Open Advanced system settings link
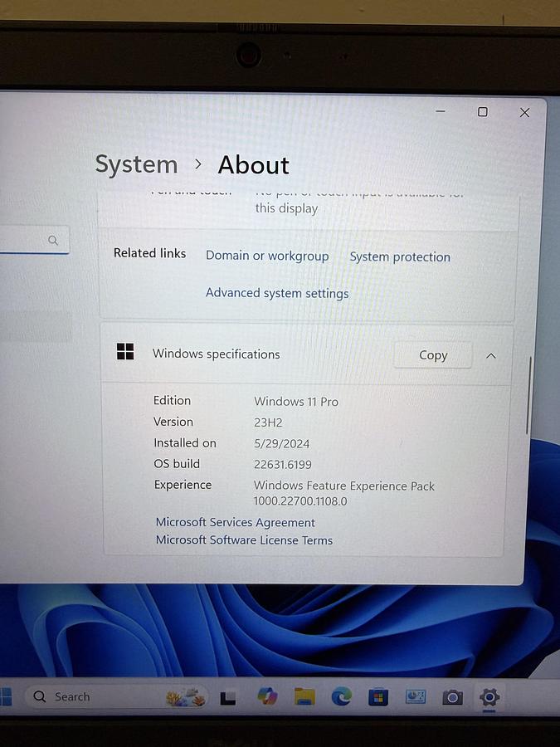 pos(277,293)
